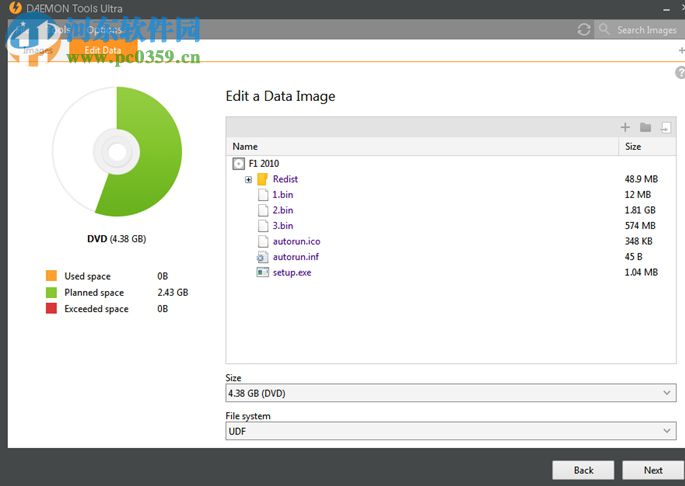Viewport: 685px width, 486px height.
Task: Click the add folder icon
Action: [x=645, y=127]
